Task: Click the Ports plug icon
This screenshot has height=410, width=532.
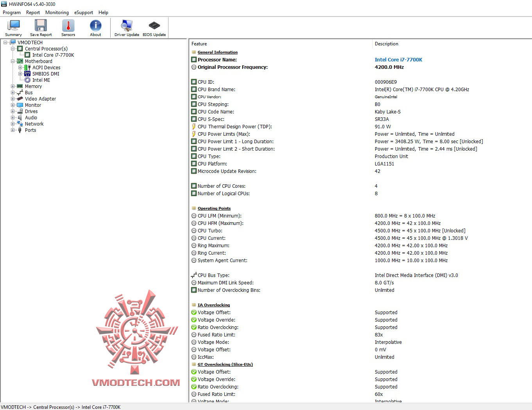Action: (20, 130)
